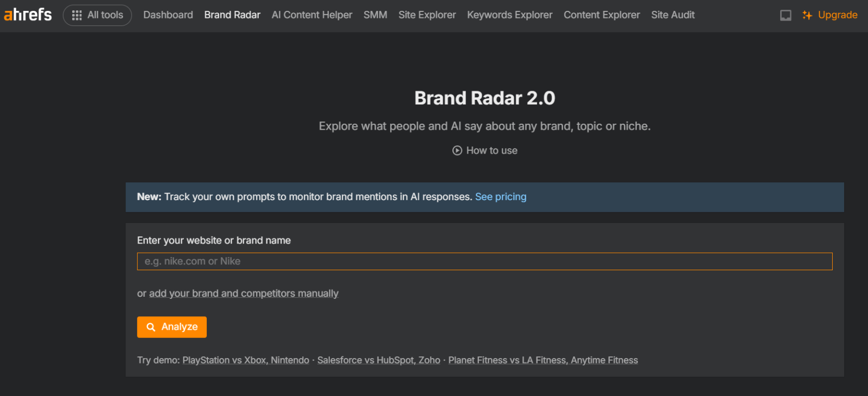Open AI Content Helper
This screenshot has width=868, height=396.
pos(312,15)
